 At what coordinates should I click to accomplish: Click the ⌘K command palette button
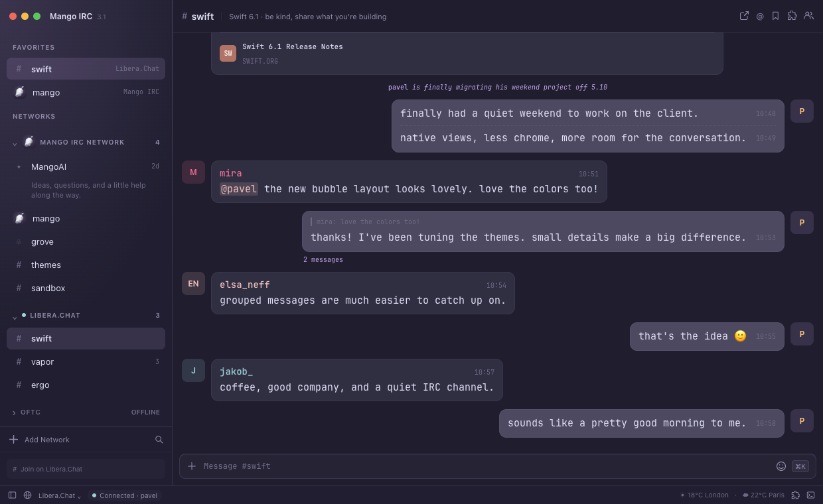pos(800,466)
